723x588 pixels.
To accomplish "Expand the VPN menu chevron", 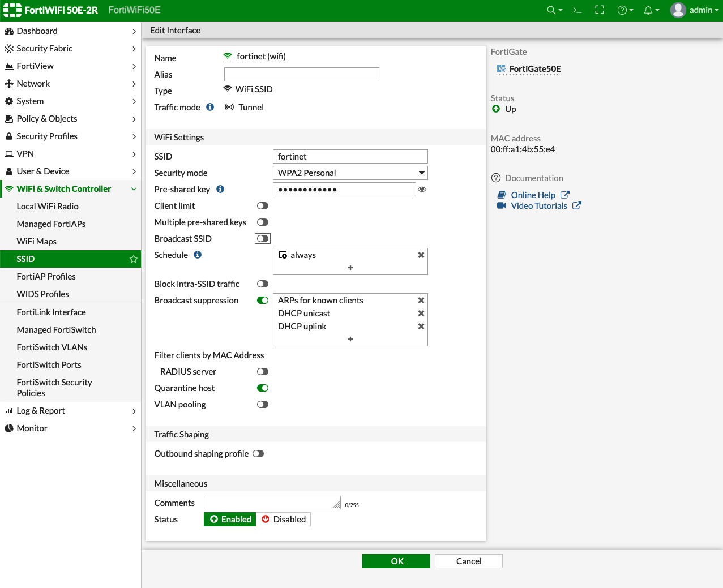I will pyautogui.click(x=134, y=154).
